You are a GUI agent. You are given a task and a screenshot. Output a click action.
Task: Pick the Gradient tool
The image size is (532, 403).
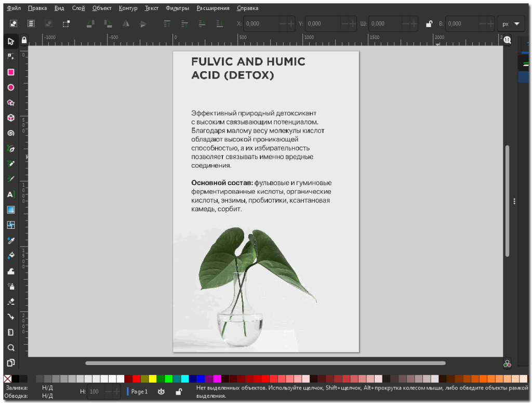(x=10, y=210)
